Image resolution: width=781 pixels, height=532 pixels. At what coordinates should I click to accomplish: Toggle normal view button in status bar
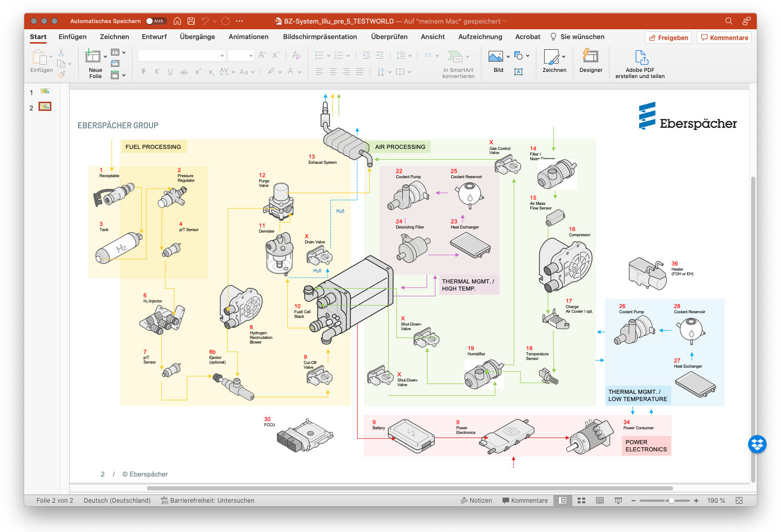[563, 501]
